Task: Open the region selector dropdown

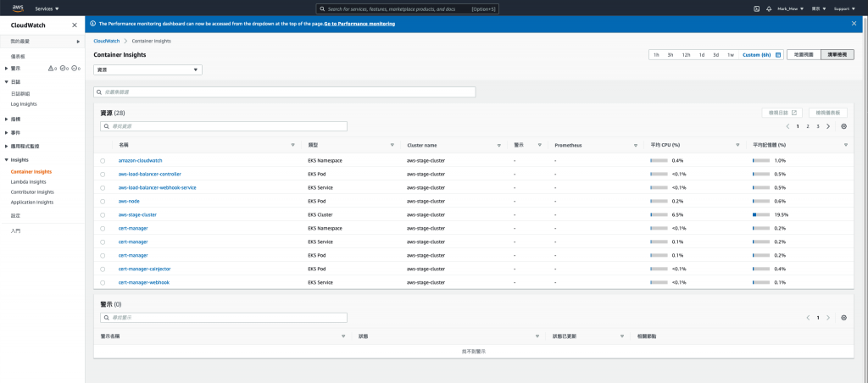Action: [x=819, y=8]
